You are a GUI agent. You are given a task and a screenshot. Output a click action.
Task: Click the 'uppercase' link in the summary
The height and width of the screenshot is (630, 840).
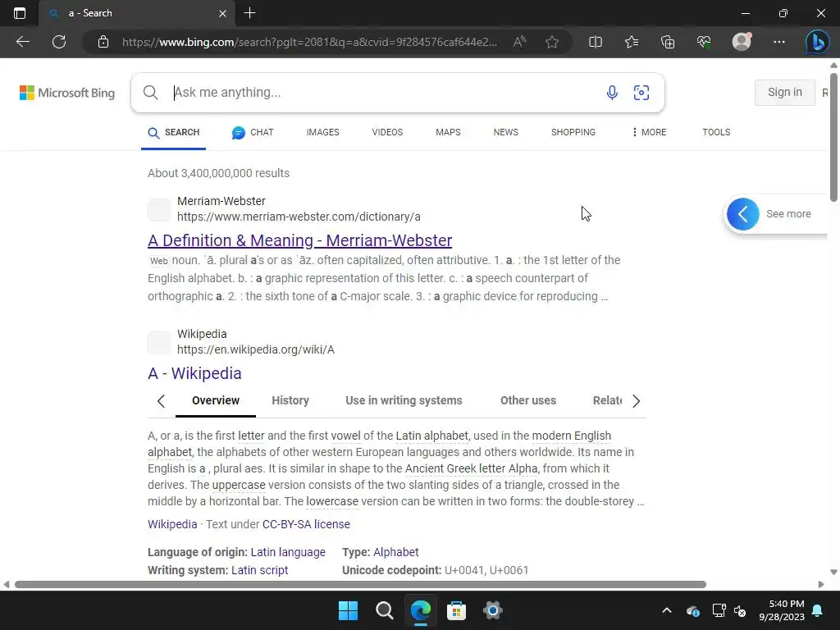pos(239,486)
